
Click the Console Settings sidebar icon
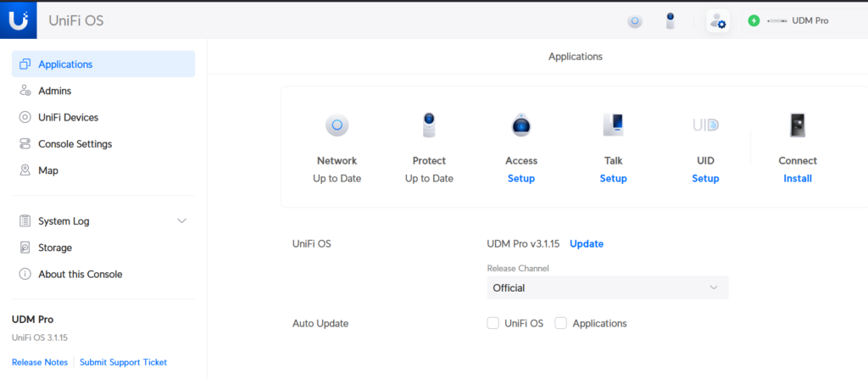point(25,144)
